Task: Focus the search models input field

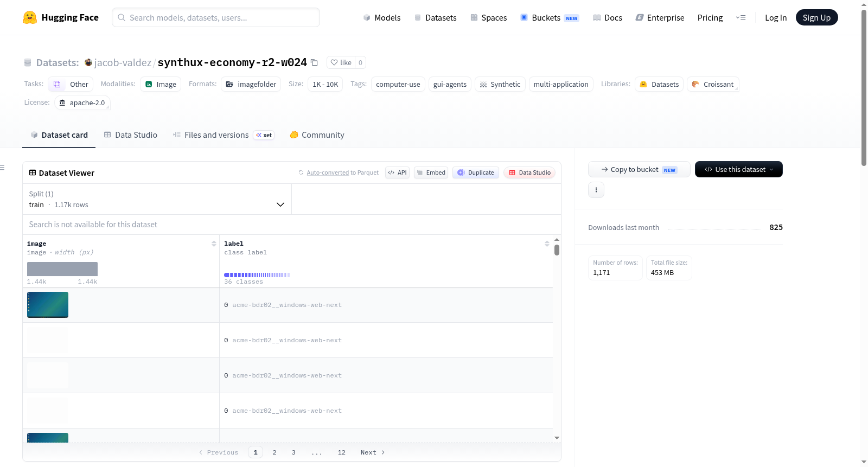Action: tap(216, 17)
